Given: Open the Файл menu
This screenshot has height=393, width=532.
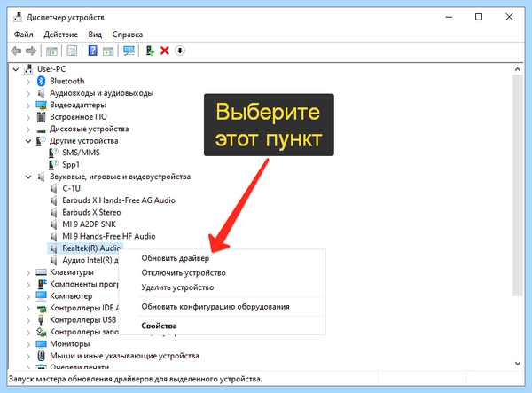Looking at the screenshot, I should 23,35.
